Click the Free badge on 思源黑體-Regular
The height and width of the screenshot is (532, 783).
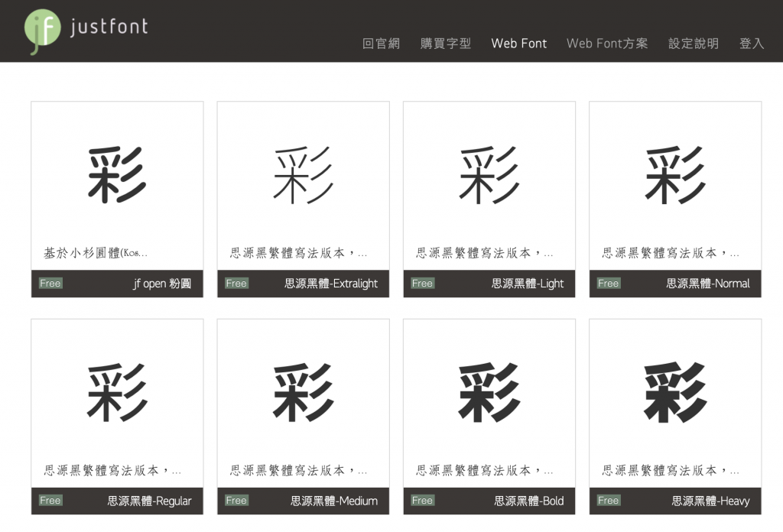pyautogui.click(x=50, y=501)
